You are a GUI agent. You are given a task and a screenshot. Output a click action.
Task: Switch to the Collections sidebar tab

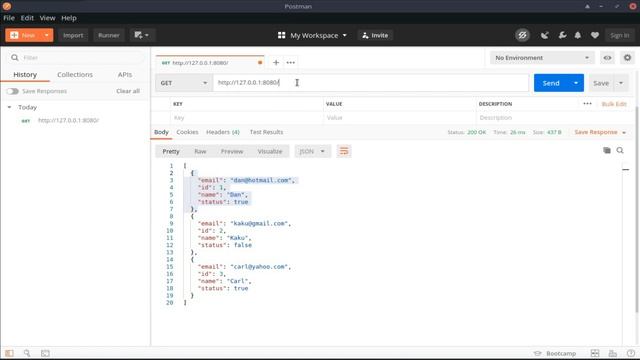pos(75,75)
